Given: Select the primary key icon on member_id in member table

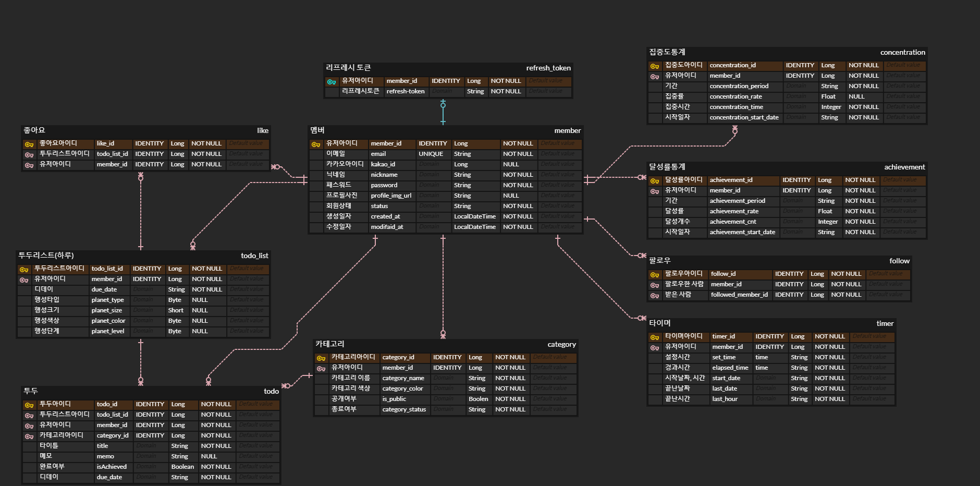Looking at the screenshot, I should (x=316, y=143).
